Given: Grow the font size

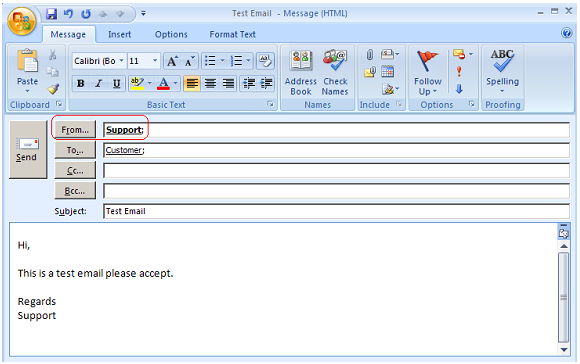Looking at the screenshot, I should coord(172,61).
